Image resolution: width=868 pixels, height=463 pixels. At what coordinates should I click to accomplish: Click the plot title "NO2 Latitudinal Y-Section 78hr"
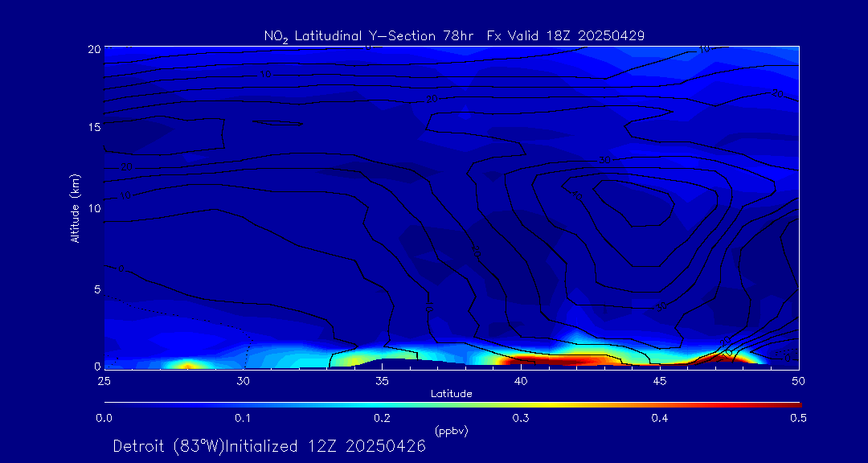click(370, 36)
